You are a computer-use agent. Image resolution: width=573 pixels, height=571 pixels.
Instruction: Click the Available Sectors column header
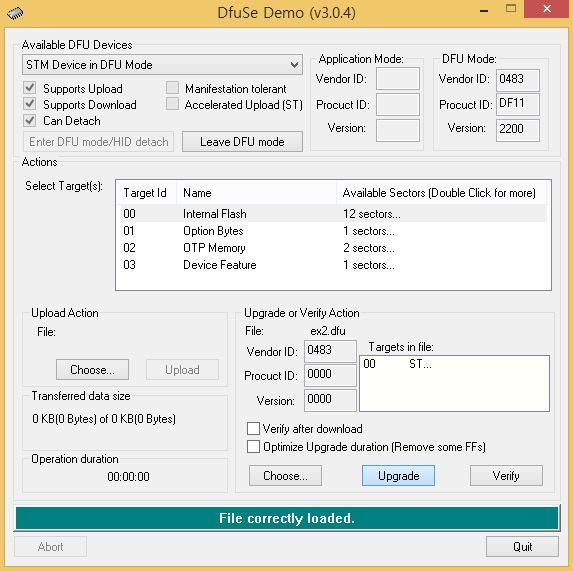(441, 193)
